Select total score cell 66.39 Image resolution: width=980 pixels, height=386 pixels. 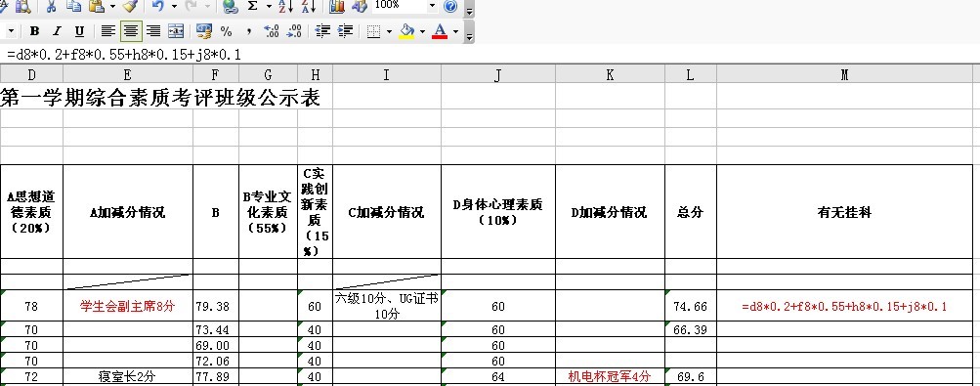click(691, 329)
